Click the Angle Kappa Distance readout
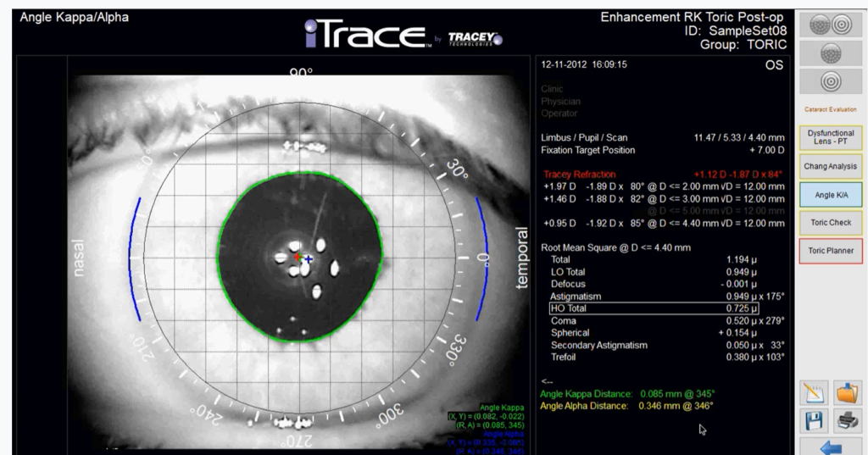 click(x=627, y=394)
